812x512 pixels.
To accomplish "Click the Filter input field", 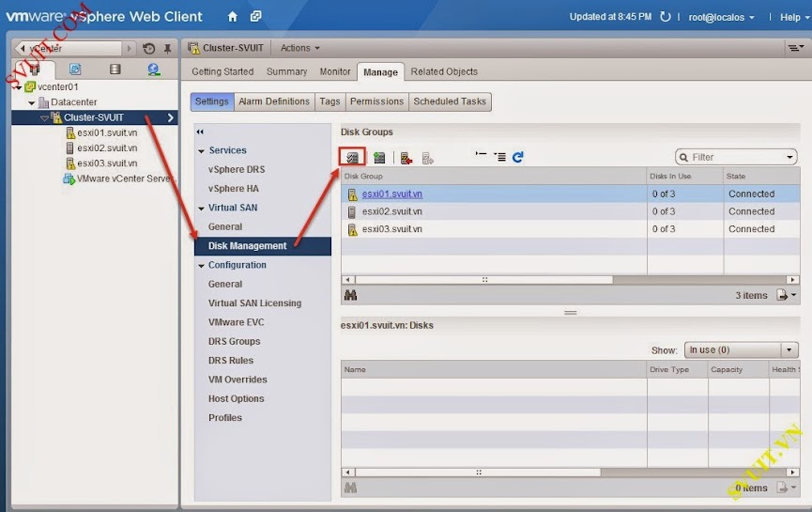I will point(736,157).
